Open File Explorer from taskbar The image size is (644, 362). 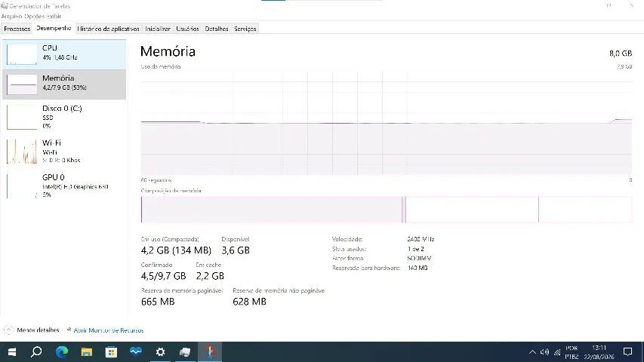(x=86, y=351)
